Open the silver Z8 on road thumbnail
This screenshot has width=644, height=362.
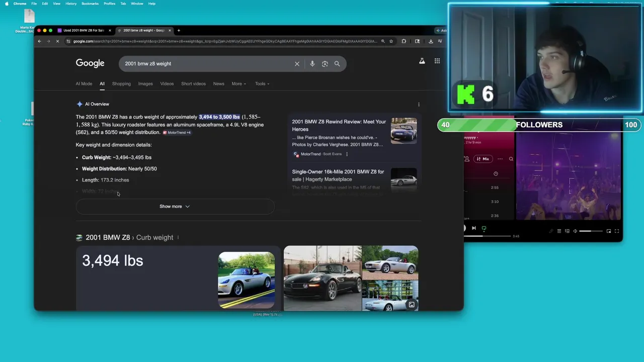pyautogui.click(x=247, y=280)
